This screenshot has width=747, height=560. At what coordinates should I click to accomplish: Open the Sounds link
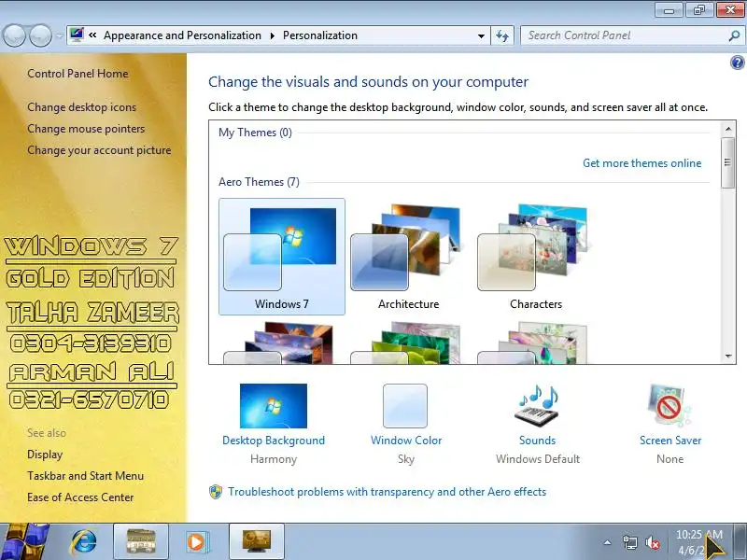pos(538,441)
